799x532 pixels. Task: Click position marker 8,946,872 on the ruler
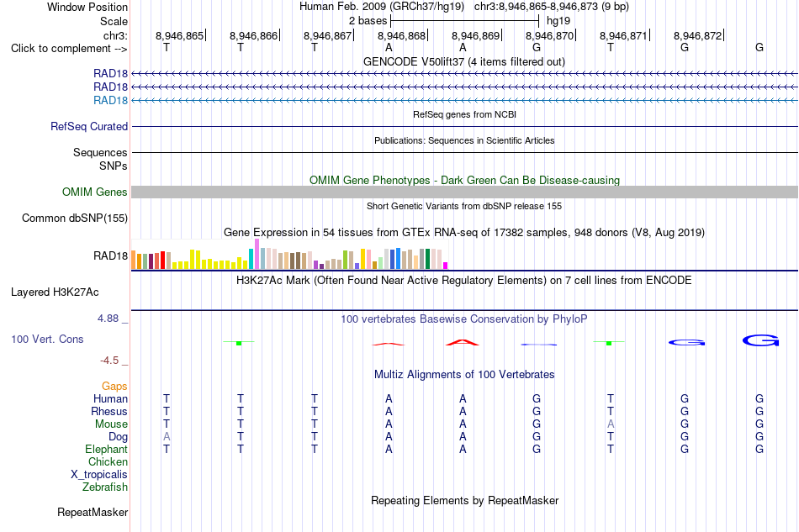(x=697, y=35)
